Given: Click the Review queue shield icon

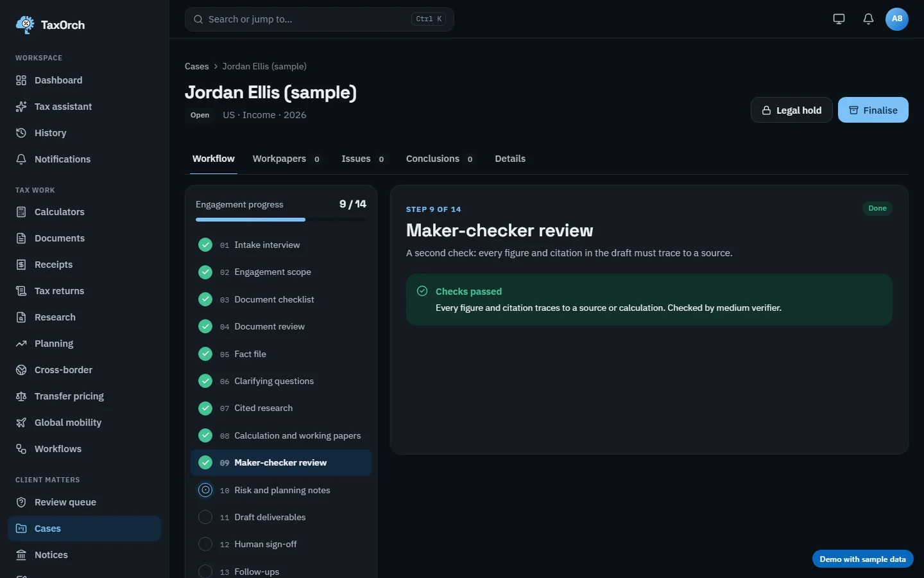Looking at the screenshot, I should (21, 502).
